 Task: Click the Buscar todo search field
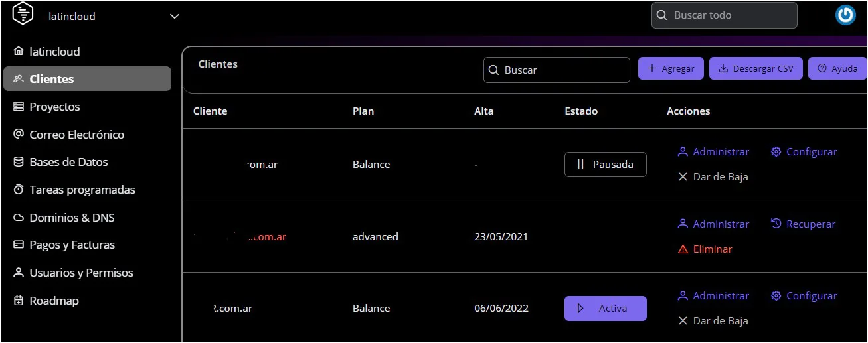pos(724,15)
